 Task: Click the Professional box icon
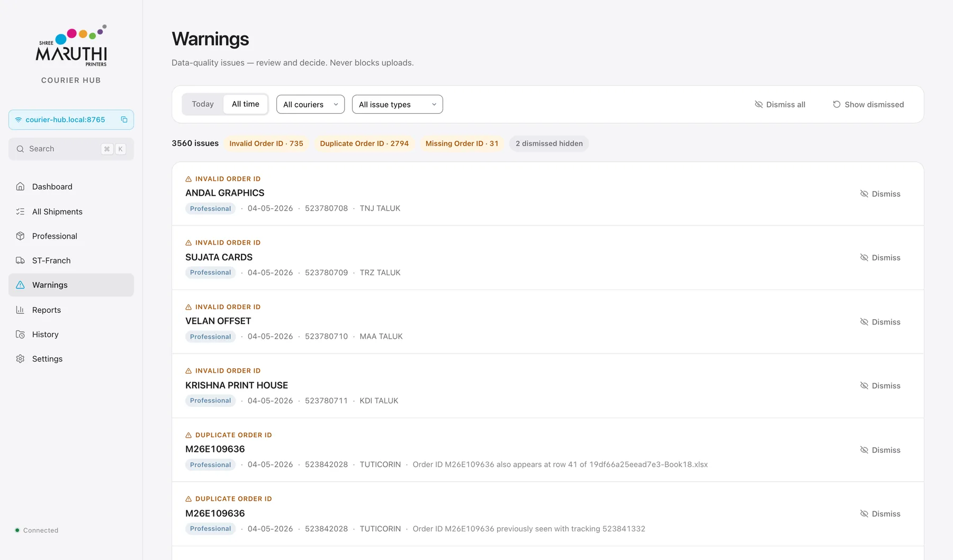[20, 236]
